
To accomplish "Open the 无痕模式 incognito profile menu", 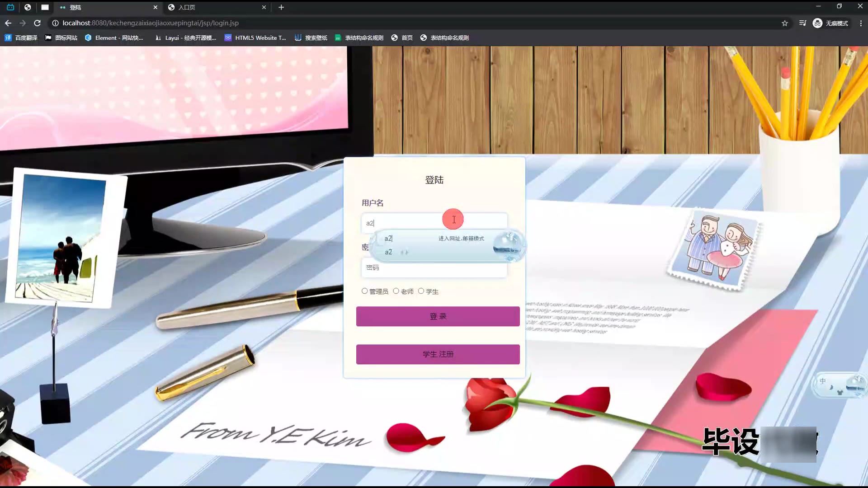I will point(830,23).
